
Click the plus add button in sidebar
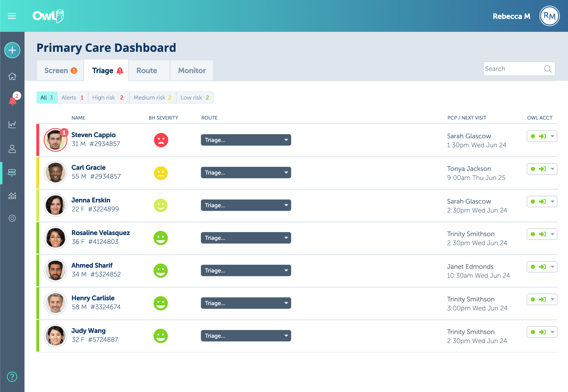coord(12,50)
